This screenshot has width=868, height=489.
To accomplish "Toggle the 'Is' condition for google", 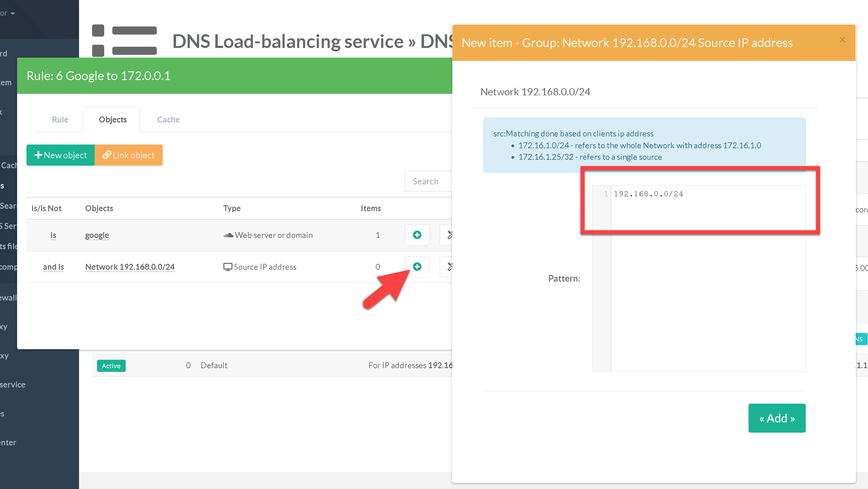I will 53,235.
